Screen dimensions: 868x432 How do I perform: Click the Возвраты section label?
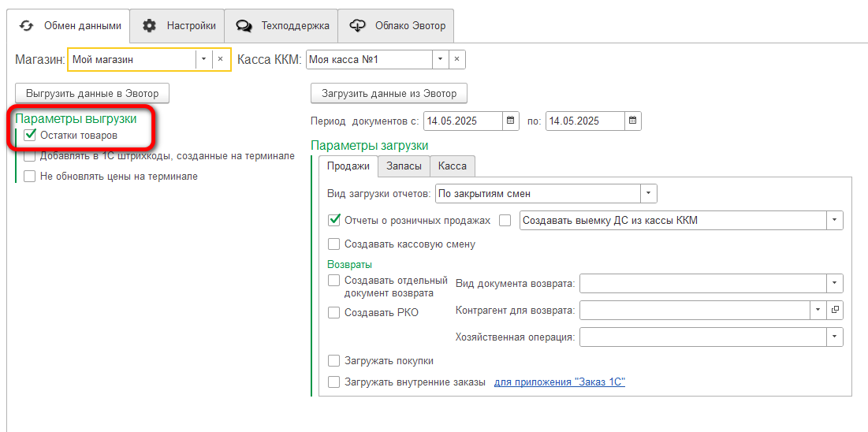pyautogui.click(x=349, y=264)
